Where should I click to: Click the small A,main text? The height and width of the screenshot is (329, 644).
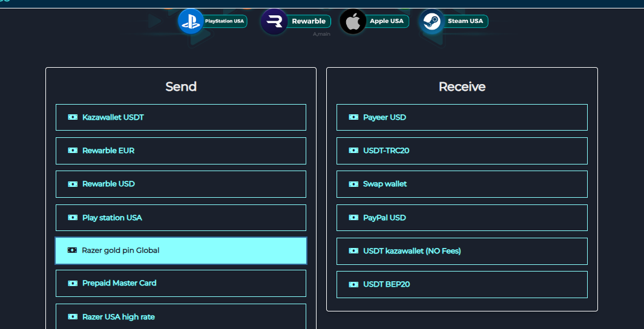(321, 34)
